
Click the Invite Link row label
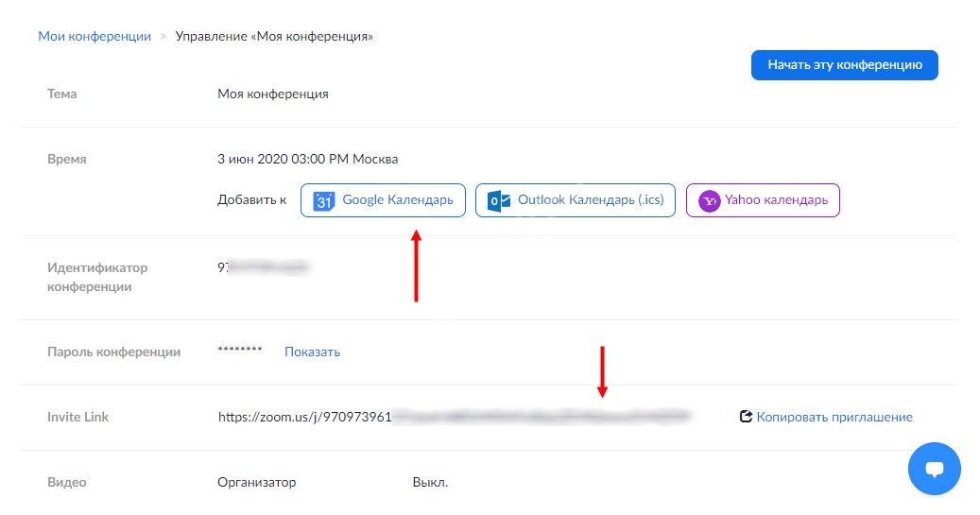(78, 417)
